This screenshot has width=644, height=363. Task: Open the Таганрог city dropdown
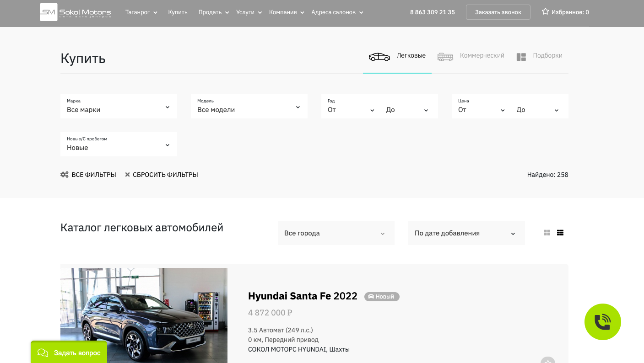point(141,12)
